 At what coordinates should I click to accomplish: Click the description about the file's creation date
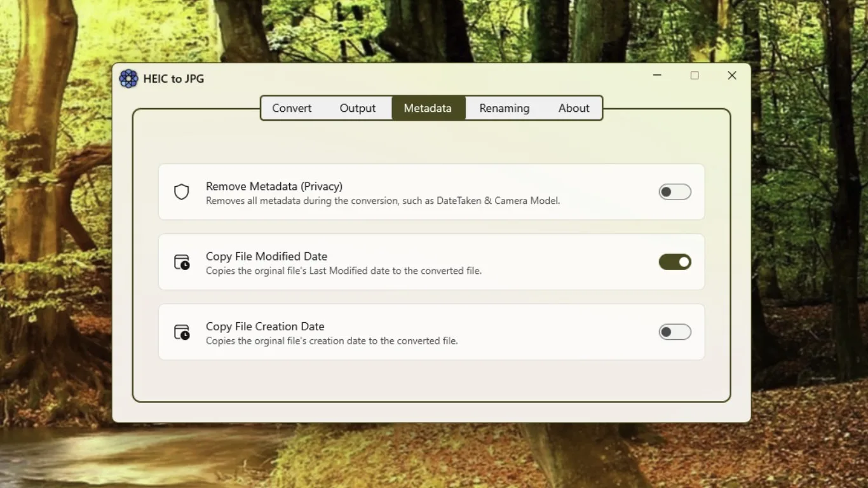tap(332, 341)
